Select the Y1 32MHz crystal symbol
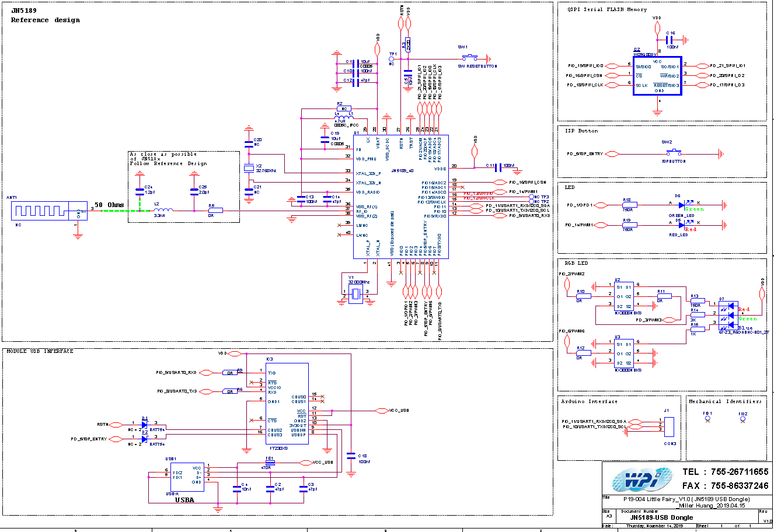The height and width of the screenshot is (532, 774). [x=355, y=294]
